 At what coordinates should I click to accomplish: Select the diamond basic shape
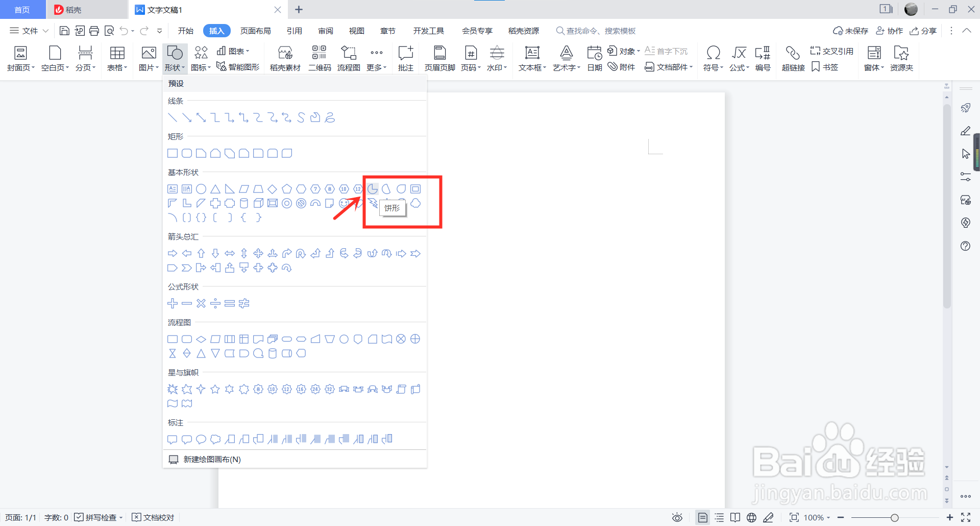[x=273, y=189]
